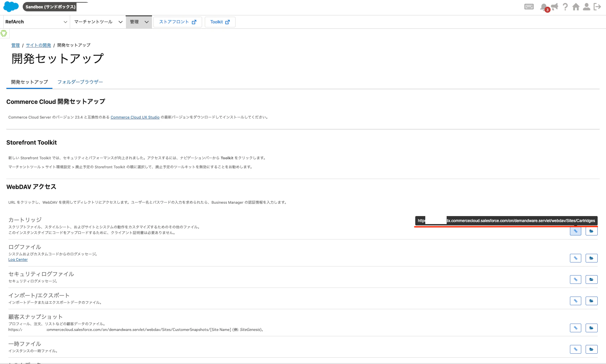
Task: Click the Salesforce cloud logo
Action: [x=11, y=6]
